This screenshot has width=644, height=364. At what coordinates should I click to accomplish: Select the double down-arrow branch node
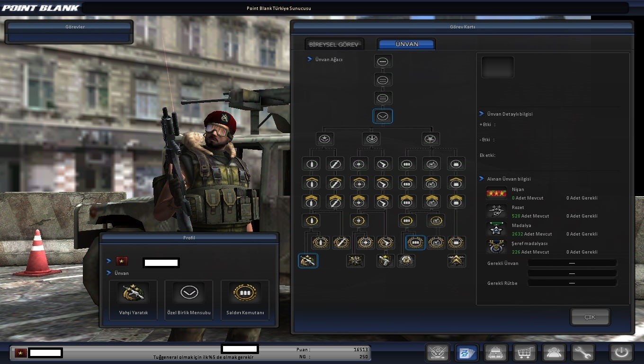point(371,139)
